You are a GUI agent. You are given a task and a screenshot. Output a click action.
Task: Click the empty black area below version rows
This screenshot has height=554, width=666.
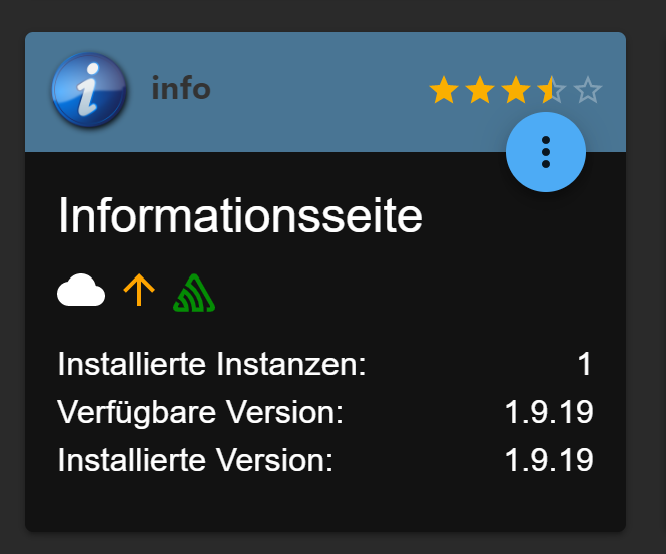325,503
